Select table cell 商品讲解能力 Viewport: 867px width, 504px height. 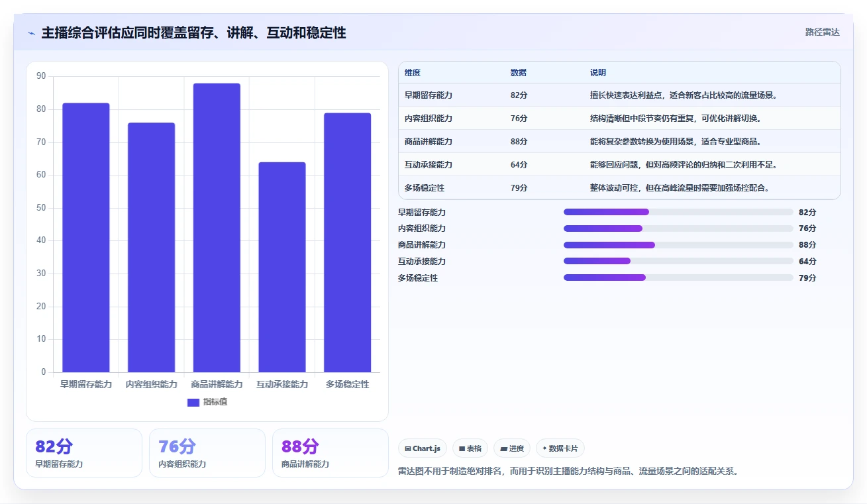[429, 142]
